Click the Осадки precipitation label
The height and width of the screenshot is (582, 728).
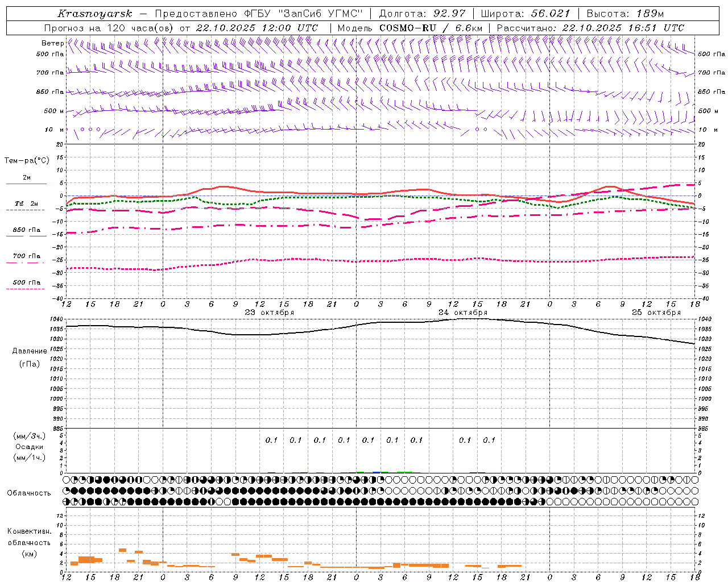tap(30, 447)
